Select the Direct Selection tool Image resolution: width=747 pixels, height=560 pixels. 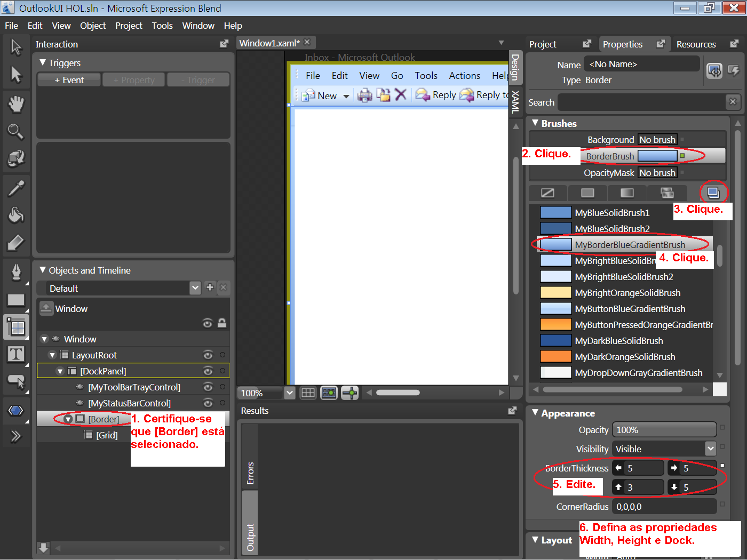16,74
